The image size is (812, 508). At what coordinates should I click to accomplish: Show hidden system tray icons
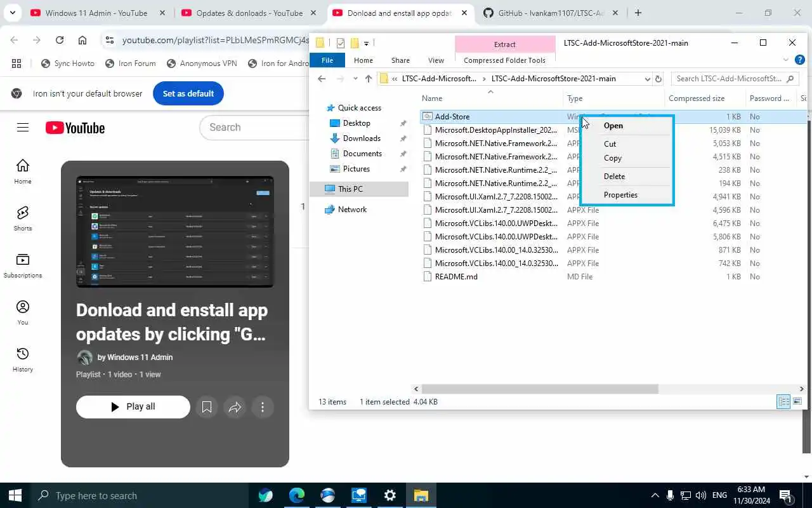pyautogui.click(x=655, y=495)
